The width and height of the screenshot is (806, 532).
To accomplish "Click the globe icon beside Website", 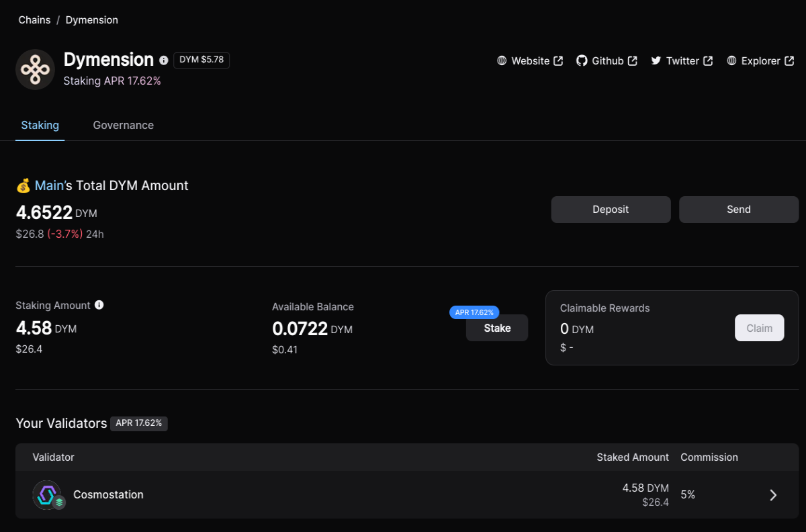I will click(x=502, y=60).
